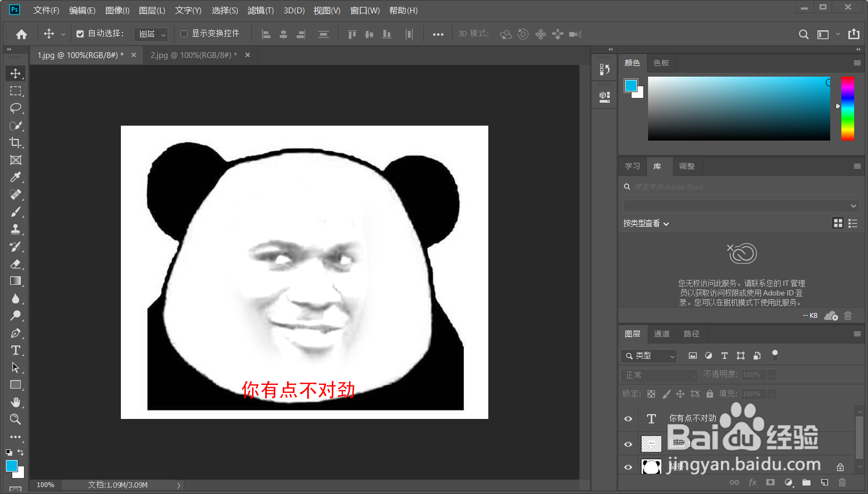Expand the 按类型查看 dropdown in Libraries
The image size is (868, 494).
click(x=646, y=224)
